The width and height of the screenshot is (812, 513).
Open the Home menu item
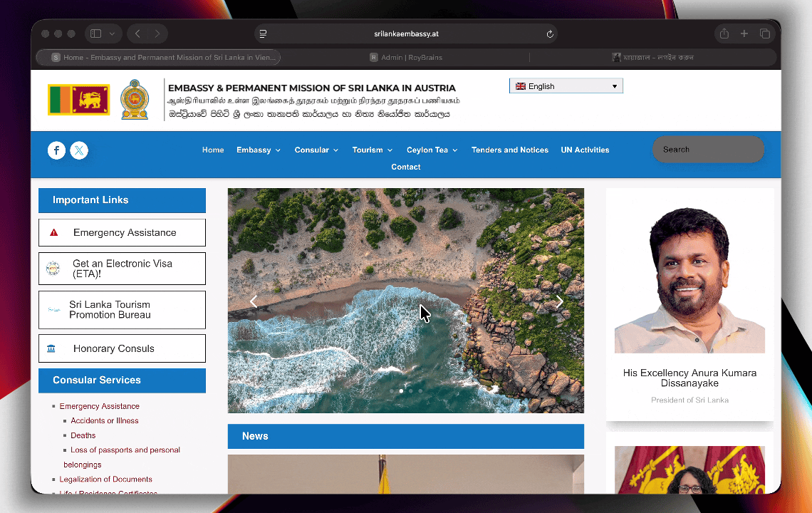click(213, 150)
